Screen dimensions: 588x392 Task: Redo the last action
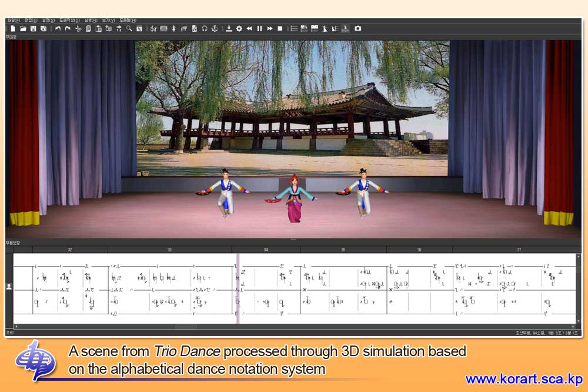tap(68, 28)
